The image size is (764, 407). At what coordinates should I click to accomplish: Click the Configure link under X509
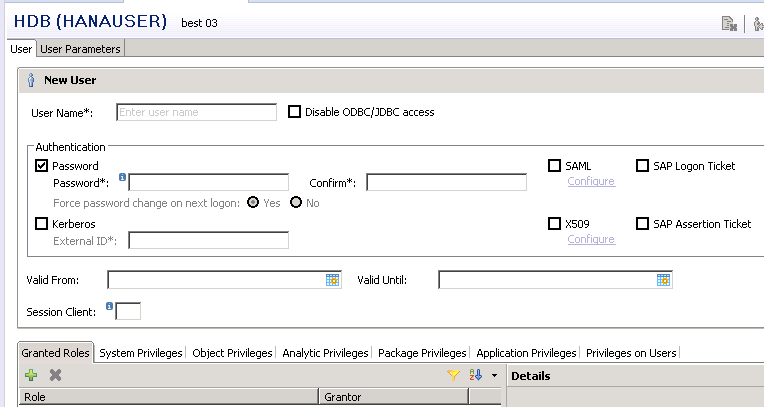pyautogui.click(x=591, y=239)
